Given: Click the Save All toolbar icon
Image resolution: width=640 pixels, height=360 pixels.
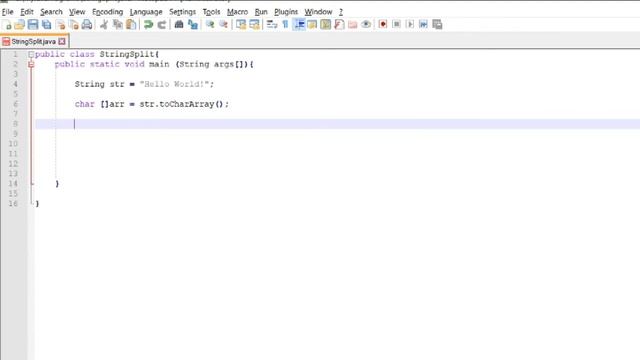Looking at the screenshot, I should click(47, 24).
